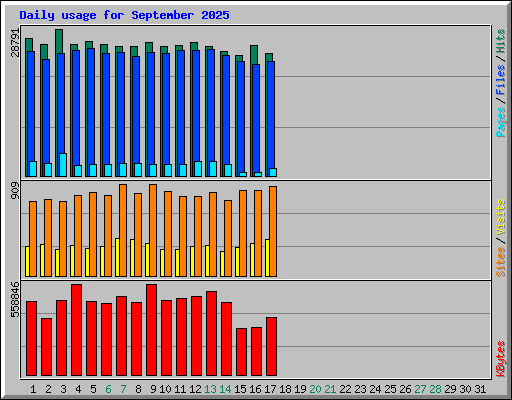The width and height of the screenshot is (512, 400).
Task: Click the Visits legend label
Action: click(500, 218)
